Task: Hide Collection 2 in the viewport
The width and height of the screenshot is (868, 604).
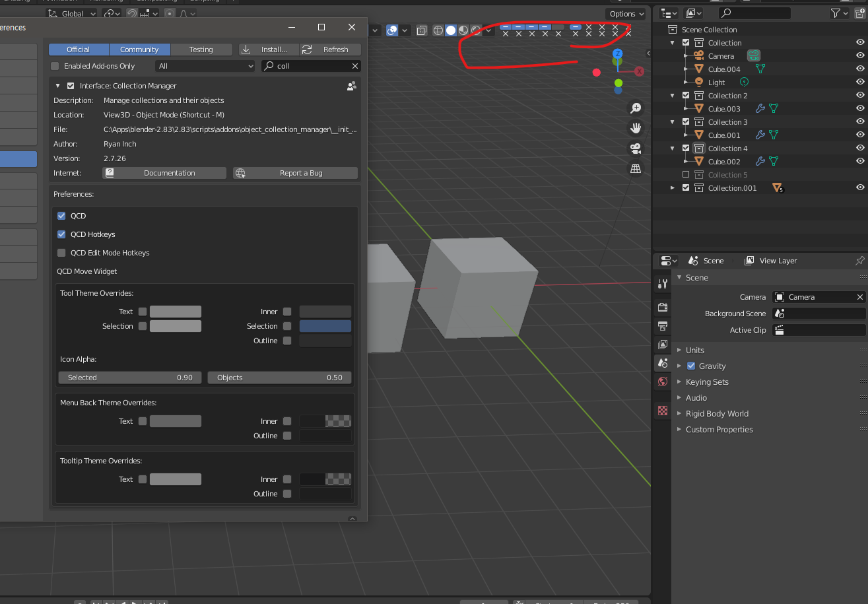Action: pos(860,95)
